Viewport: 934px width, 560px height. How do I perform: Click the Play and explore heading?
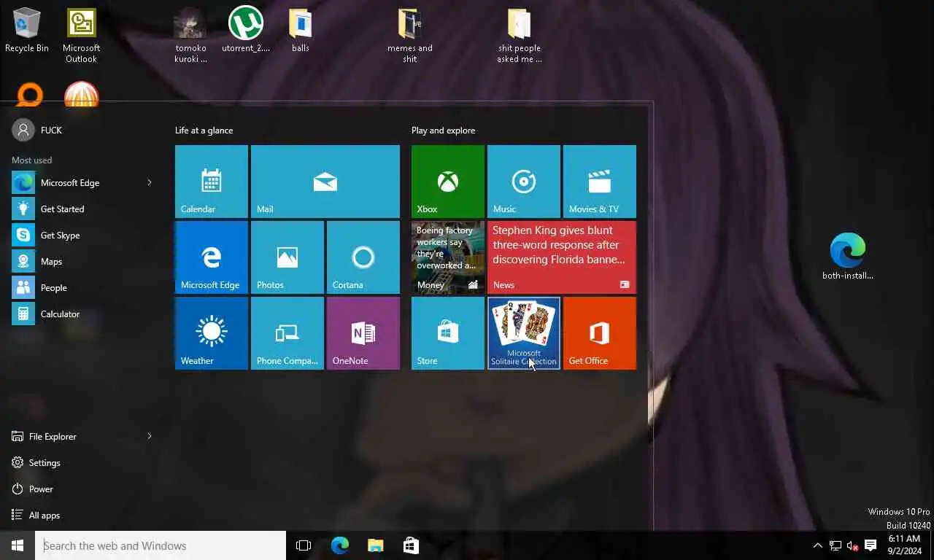[444, 131]
